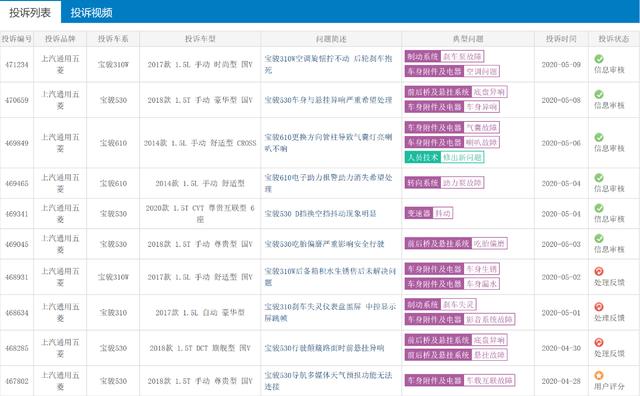The width and height of the screenshot is (640, 396).
Task: Click complaint number 468931
Action: pos(17,277)
